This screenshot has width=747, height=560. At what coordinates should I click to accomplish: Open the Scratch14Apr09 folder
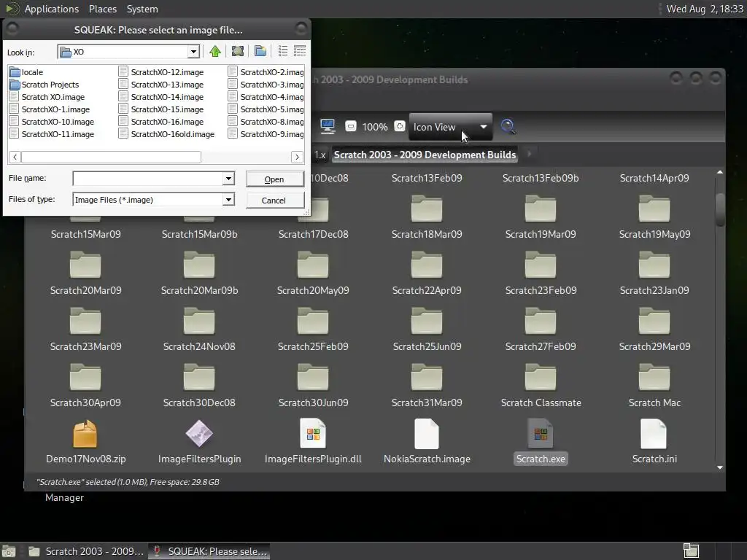(654, 178)
